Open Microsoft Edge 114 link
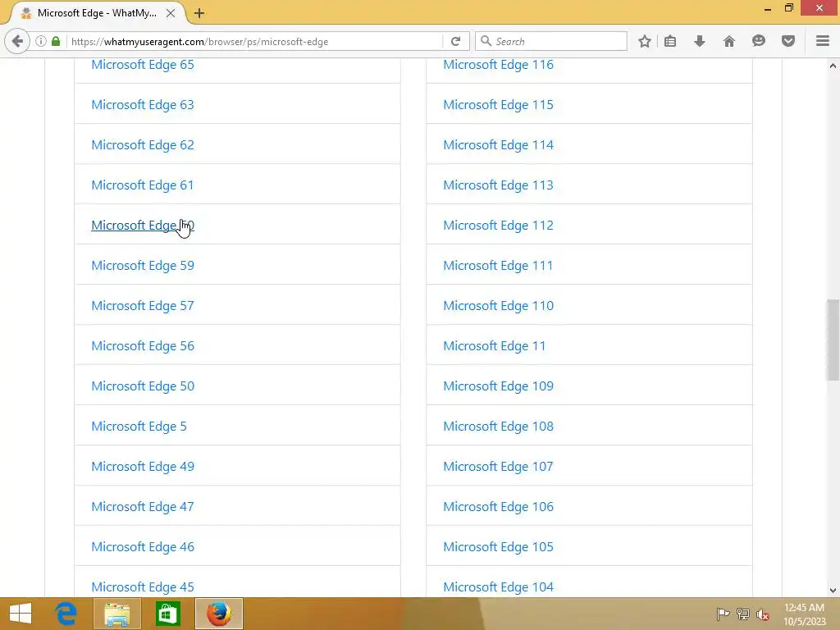Screen dimensions: 840x630 [x=498, y=145]
